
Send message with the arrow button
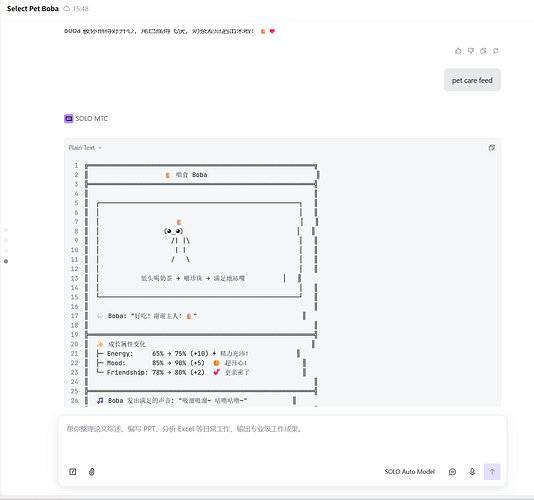click(492, 472)
